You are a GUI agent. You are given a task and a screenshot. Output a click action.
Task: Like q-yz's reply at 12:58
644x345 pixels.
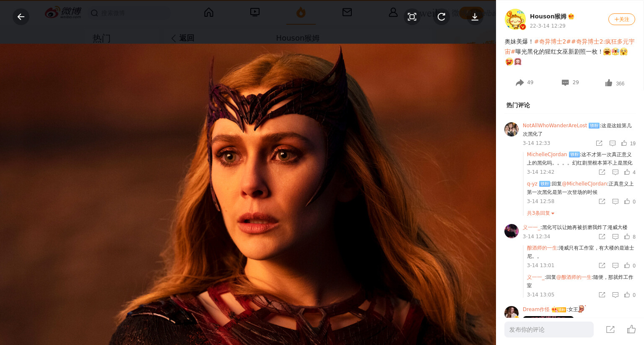630,201
